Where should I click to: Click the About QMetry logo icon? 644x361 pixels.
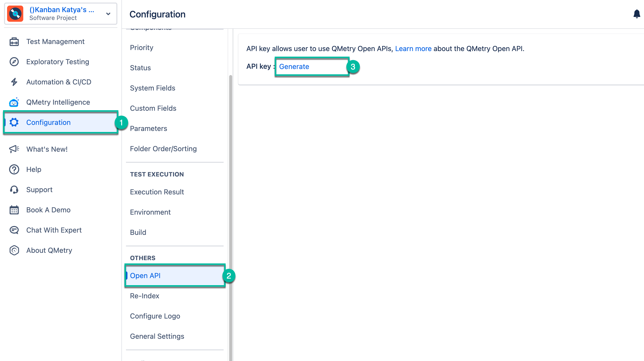pyautogui.click(x=14, y=250)
